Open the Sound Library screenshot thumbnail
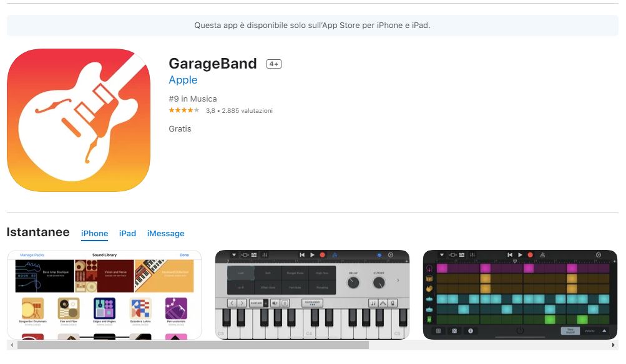 (105, 295)
